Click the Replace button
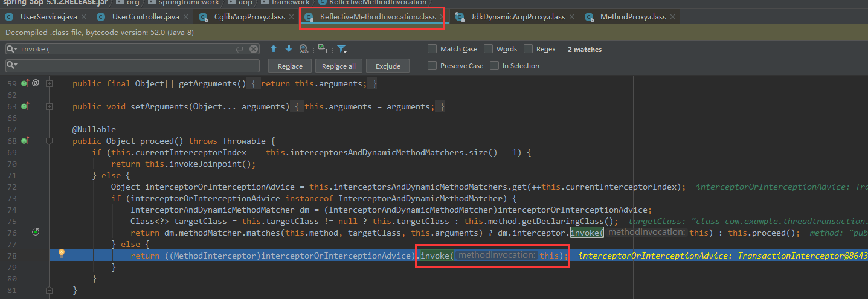This screenshot has height=299, width=868. click(290, 66)
